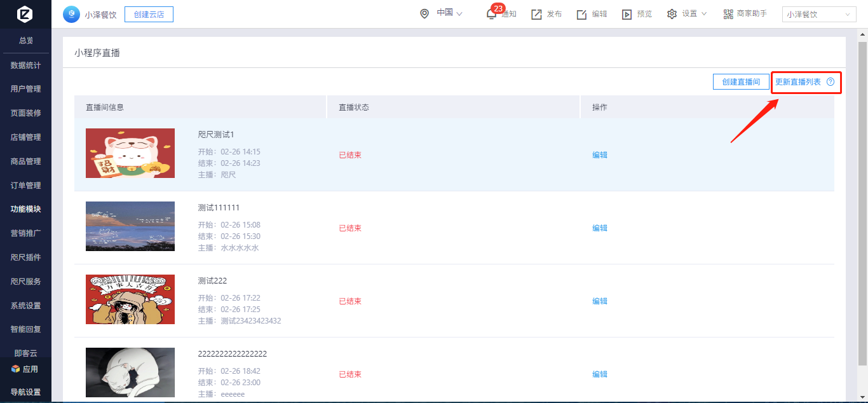Select 商品管理 in the sidebar menu
This screenshot has width=868, height=403.
[25, 161]
